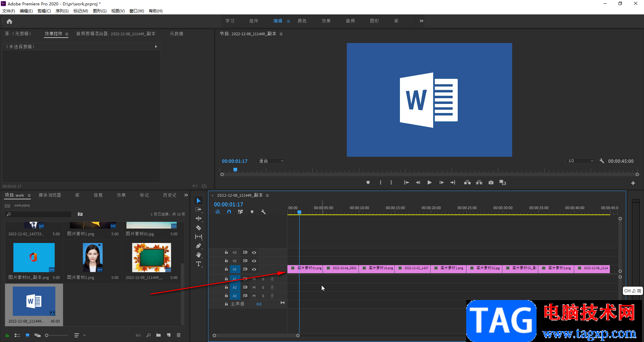The image size is (644, 342).
Task: Mute audio track A2
Action: pos(254,287)
